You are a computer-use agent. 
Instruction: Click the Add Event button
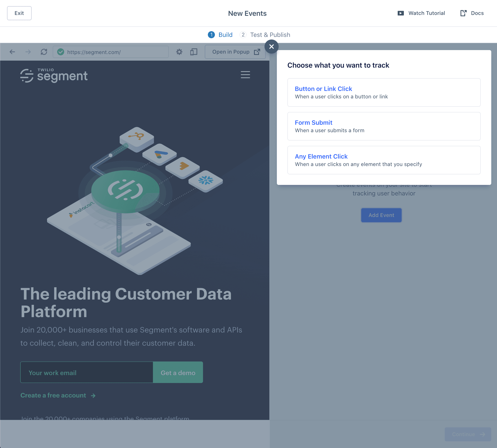[381, 215]
